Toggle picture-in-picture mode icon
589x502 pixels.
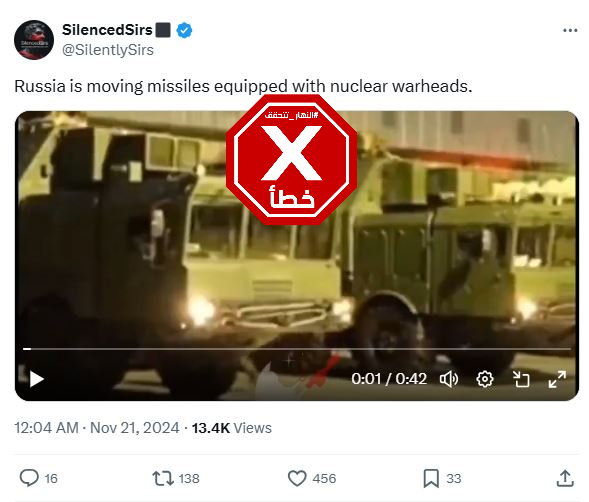click(x=521, y=379)
